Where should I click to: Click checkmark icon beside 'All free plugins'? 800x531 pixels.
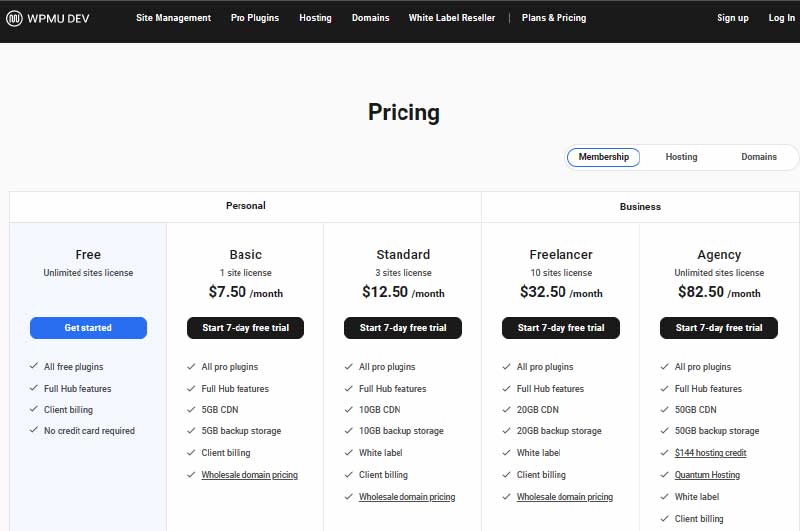34,366
